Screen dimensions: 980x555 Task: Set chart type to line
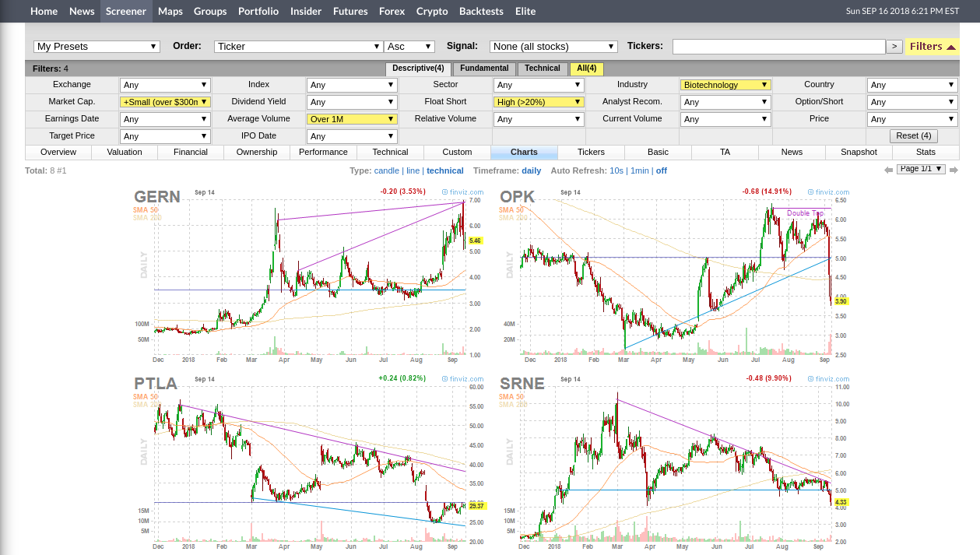click(413, 170)
